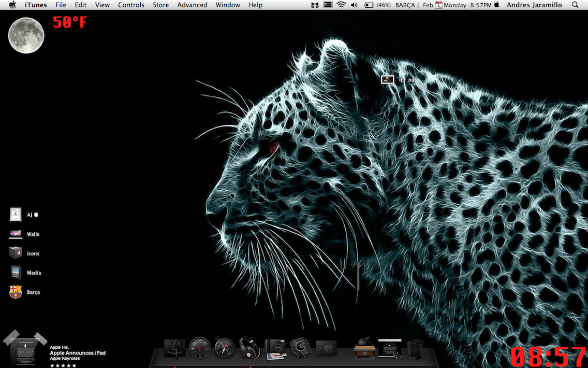Screen dimensions: 588x368
Task: Select the AJ desktop drive icon
Action: coord(16,215)
